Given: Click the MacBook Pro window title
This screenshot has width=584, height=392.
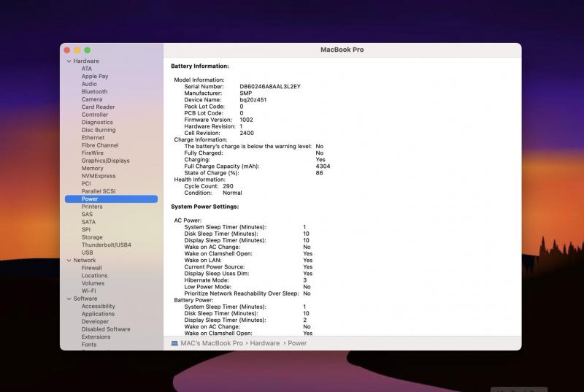Looking at the screenshot, I should point(342,50).
